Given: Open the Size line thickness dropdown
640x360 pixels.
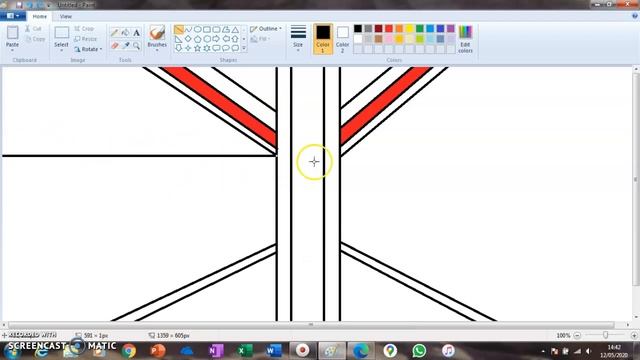Looking at the screenshot, I should click(298, 39).
